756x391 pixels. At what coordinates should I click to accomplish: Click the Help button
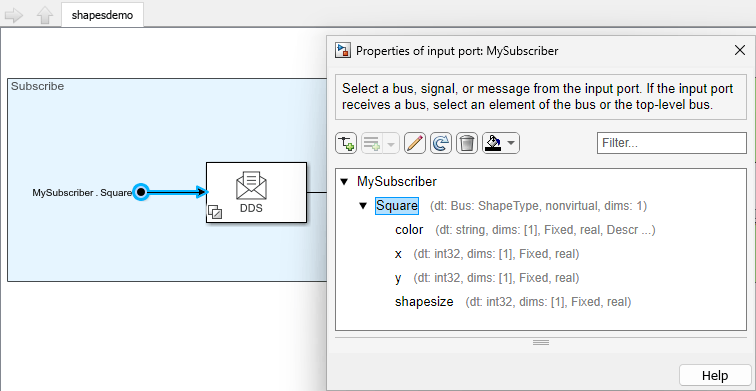tap(715, 376)
